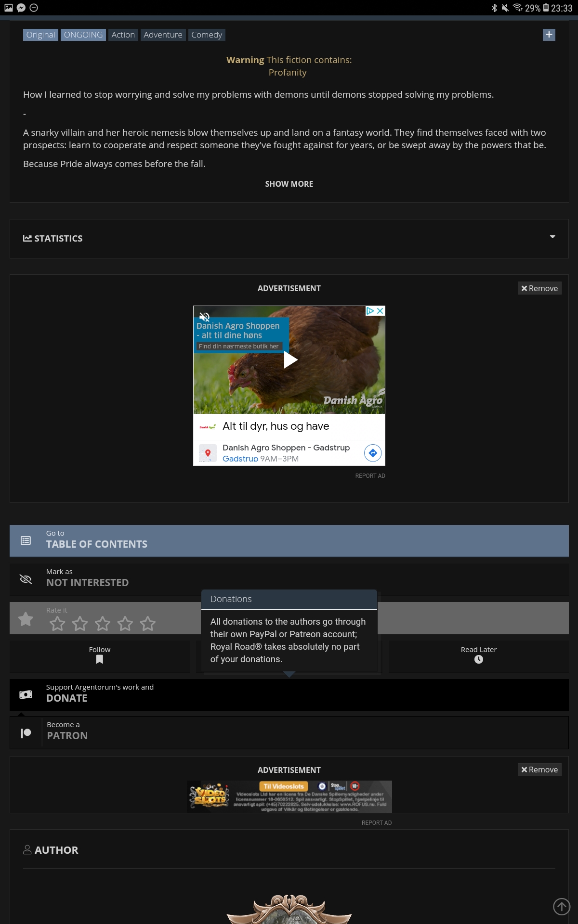Screen dimensions: 578x924
Task: Click the Patreon logo icon
Action: [26, 733]
